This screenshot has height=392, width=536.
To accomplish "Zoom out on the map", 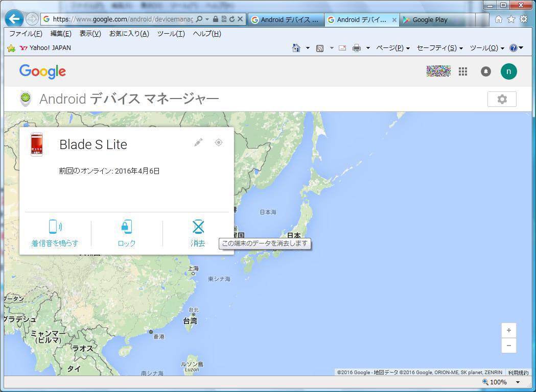I will pos(508,346).
